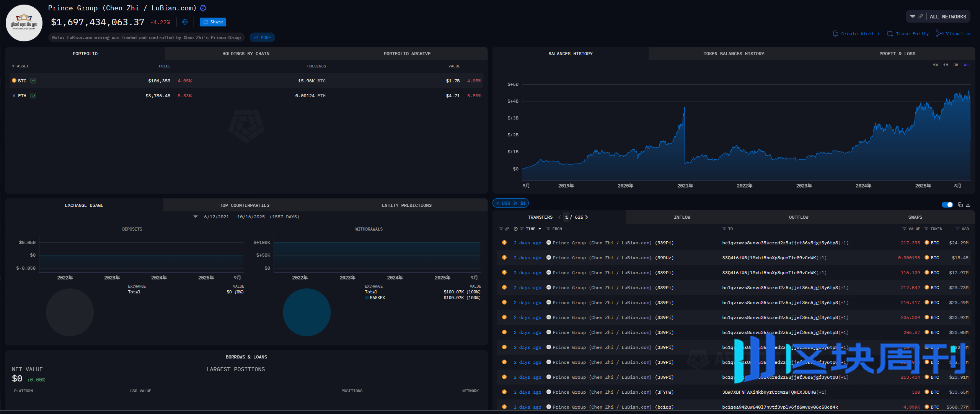Click the globe icon beside portfolio value
Image resolution: width=980 pixels, height=414 pixels.
185,22
